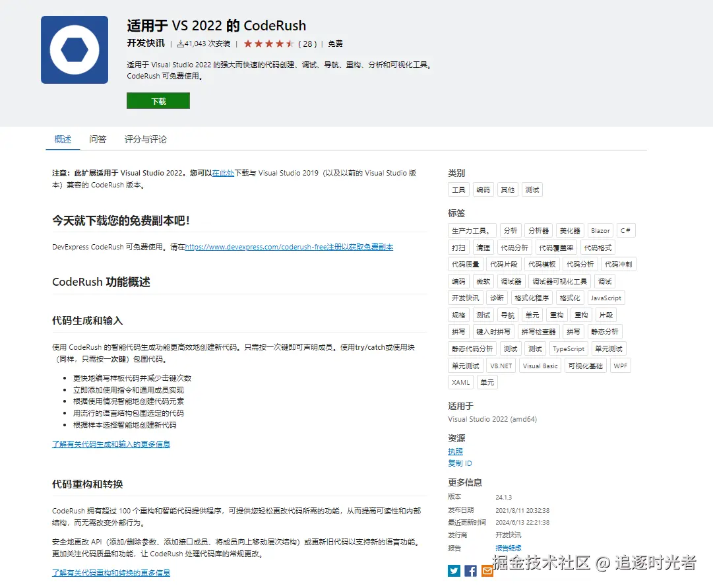
Task: Click the CodeRush hexagon extension logo
Action: [75, 49]
